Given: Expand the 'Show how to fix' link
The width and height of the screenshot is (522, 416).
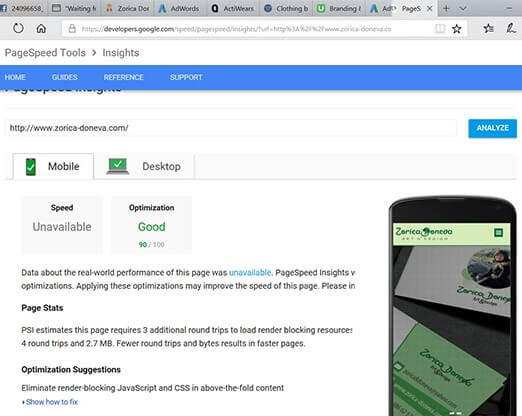Looking at the screenshot, I should (52, 402).
